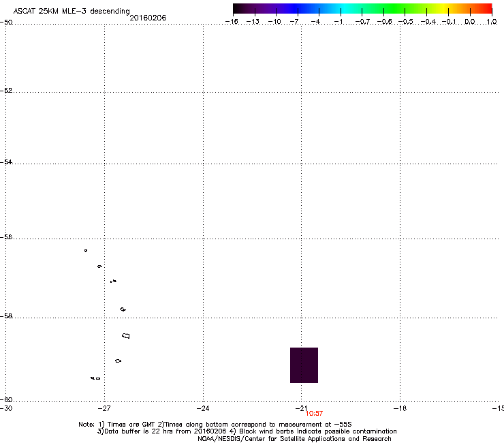Click the -13 color scale label

point(253,22)
